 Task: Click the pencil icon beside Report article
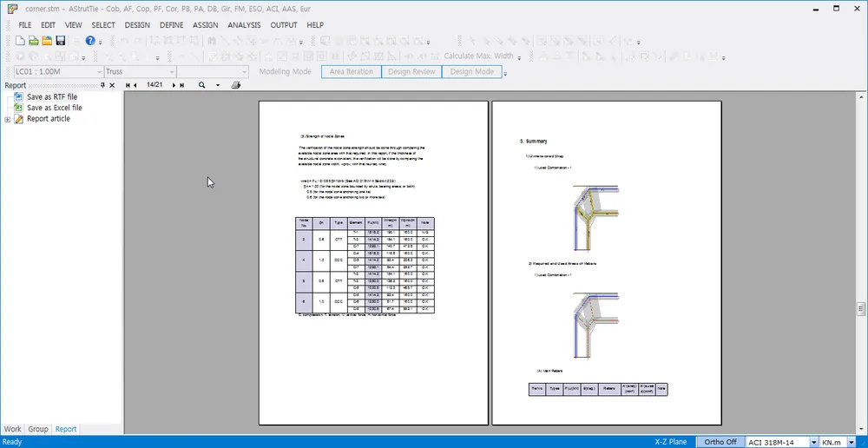[x=18, y=119]
